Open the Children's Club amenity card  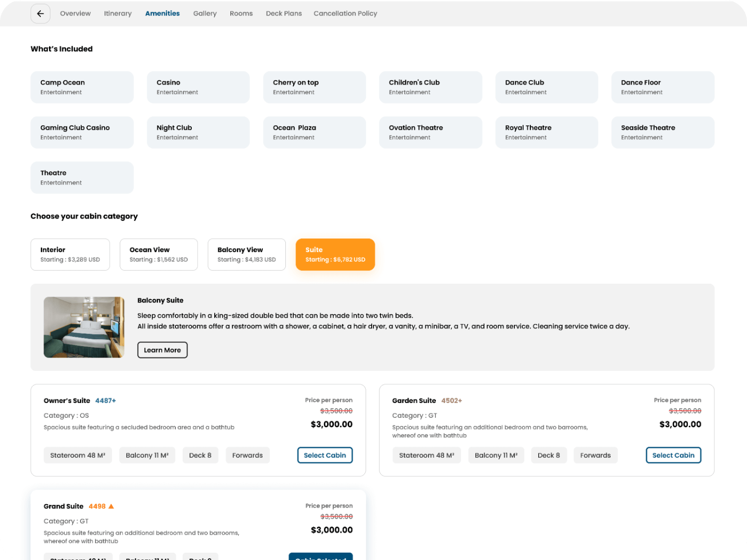[x=430, y=87]
